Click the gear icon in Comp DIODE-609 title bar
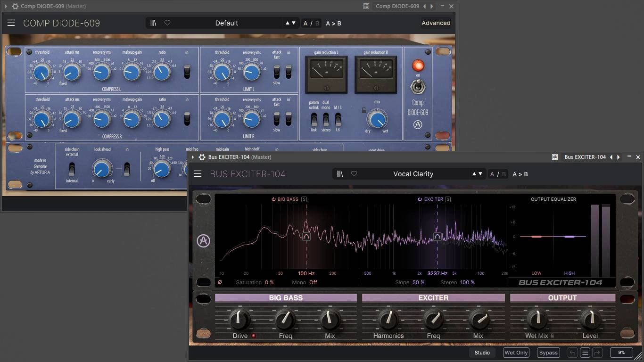The width and height of the screenshot is (644, 362). 16,6
